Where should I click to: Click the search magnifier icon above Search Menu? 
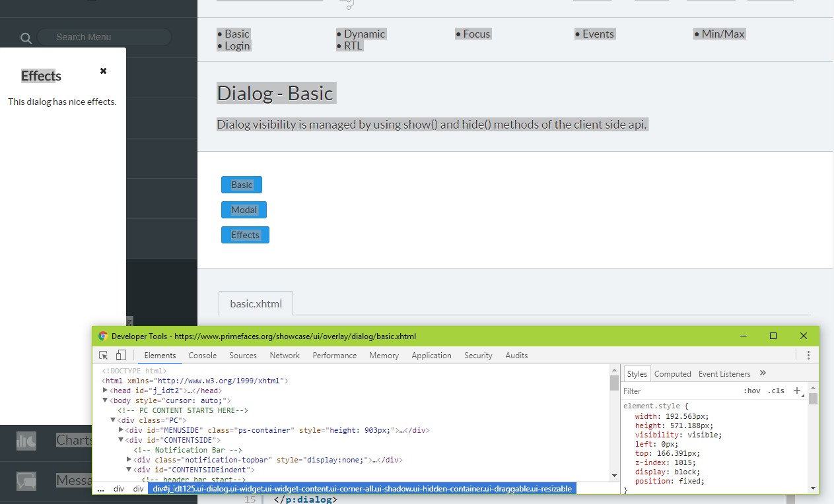tap(26, 38)
